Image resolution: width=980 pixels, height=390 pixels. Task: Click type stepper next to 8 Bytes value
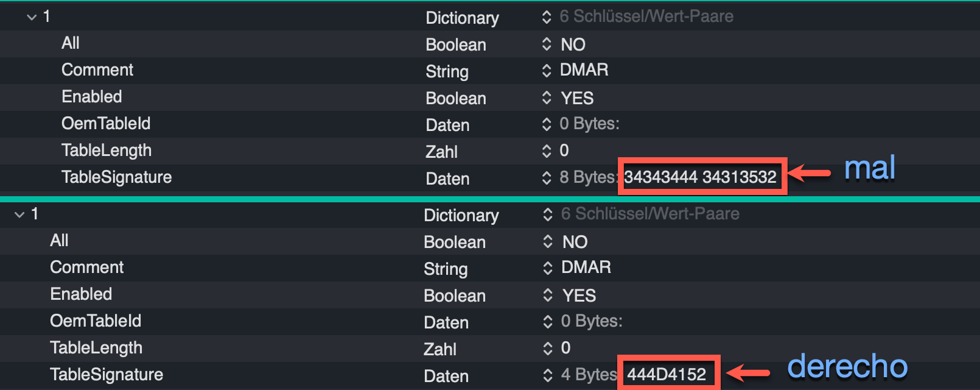(547, 178)
